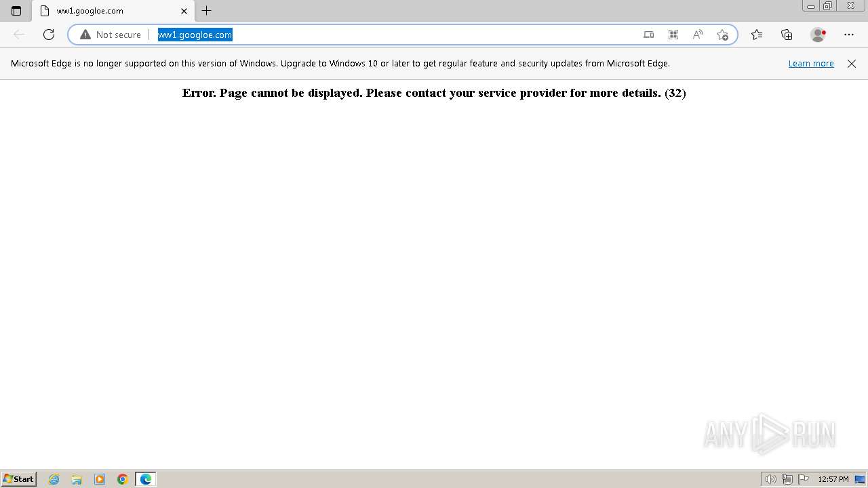Click the Show desktop tray icon
The image size is (868, 488).
(860, 479)
